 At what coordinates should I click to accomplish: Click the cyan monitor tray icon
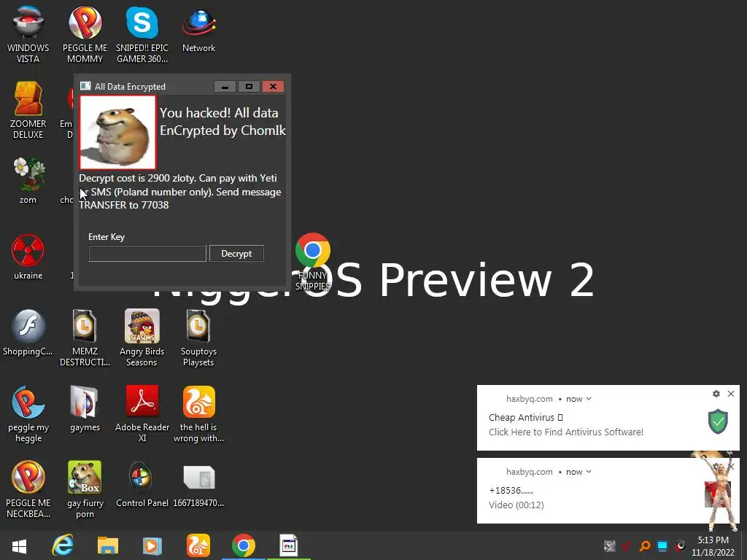point(662,545)
